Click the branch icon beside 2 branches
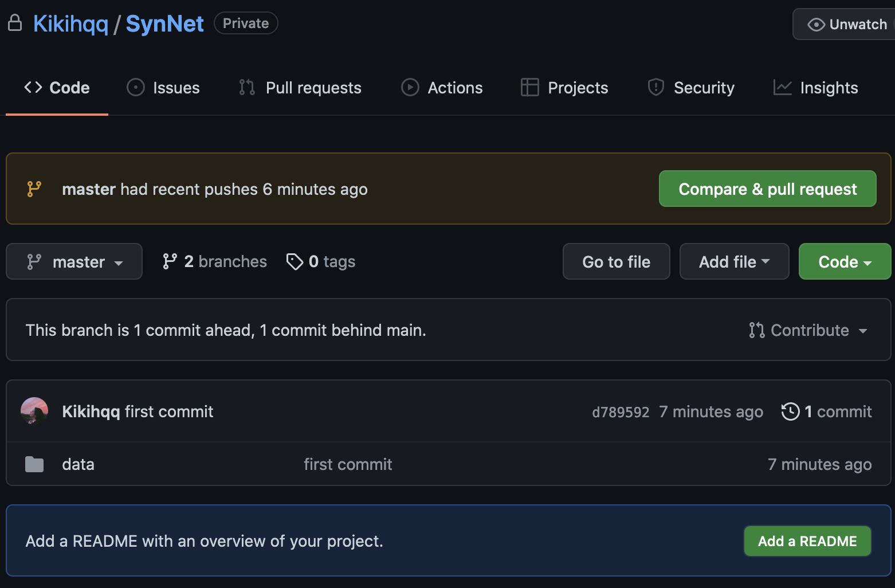Viewport: 895px width, 588px height. (x=170, y=261)
